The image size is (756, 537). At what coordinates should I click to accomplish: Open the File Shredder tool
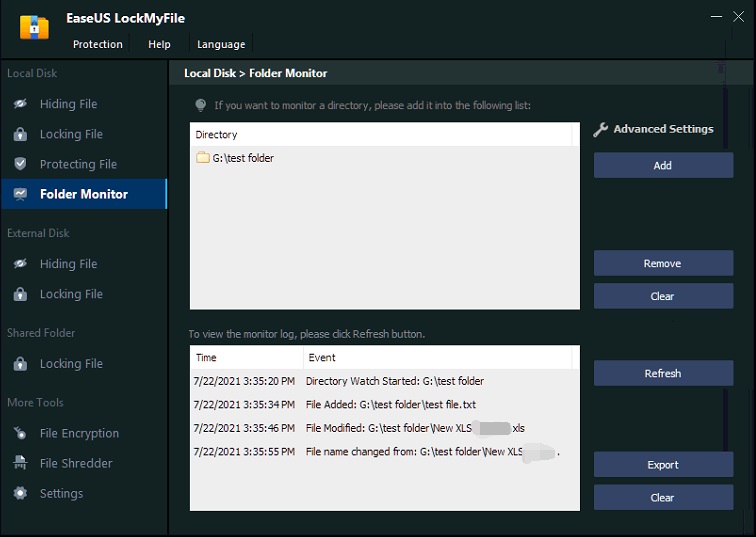(x=84, y=463)
